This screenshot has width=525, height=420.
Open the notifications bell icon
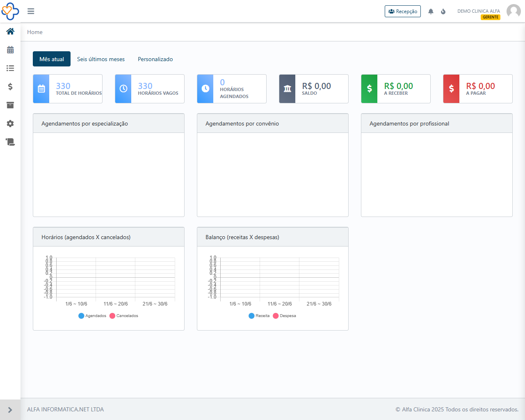(431, 11)
